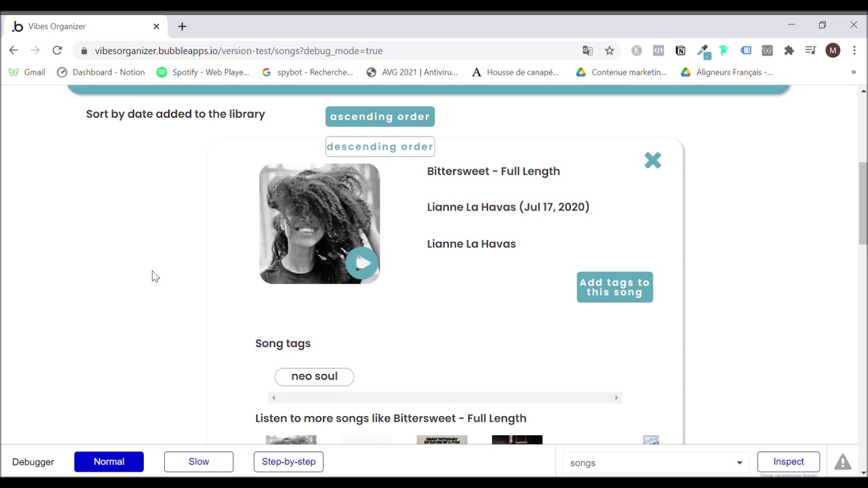The width and height of the screenshot is (868, 488).
Task: Open the Extensions puzzle piece menu
Action: pyautogui.click(x=789, y=51)
